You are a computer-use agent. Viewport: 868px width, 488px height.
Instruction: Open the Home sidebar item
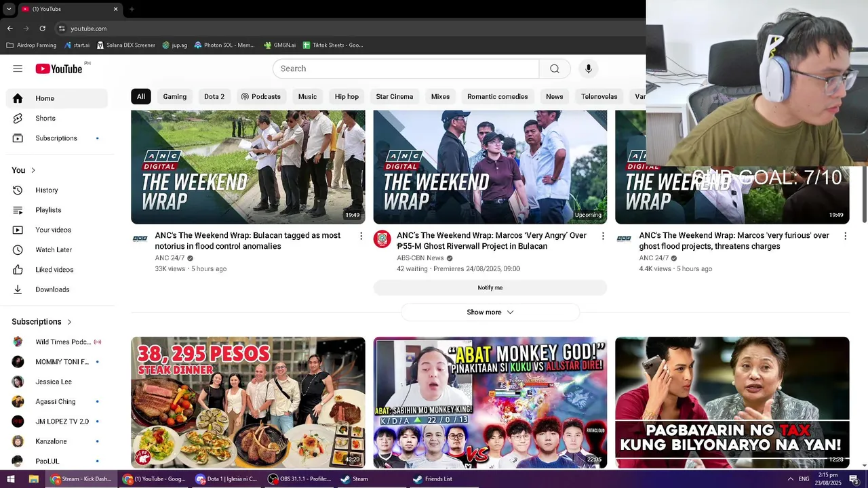tap(57, 98)
